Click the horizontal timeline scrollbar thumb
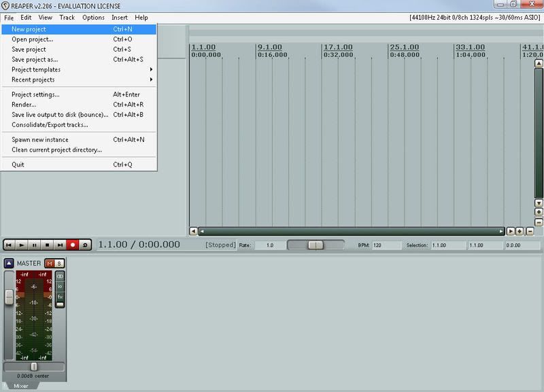Image resolution: width=544 pixels, height=392 pixels. (352, 231)
